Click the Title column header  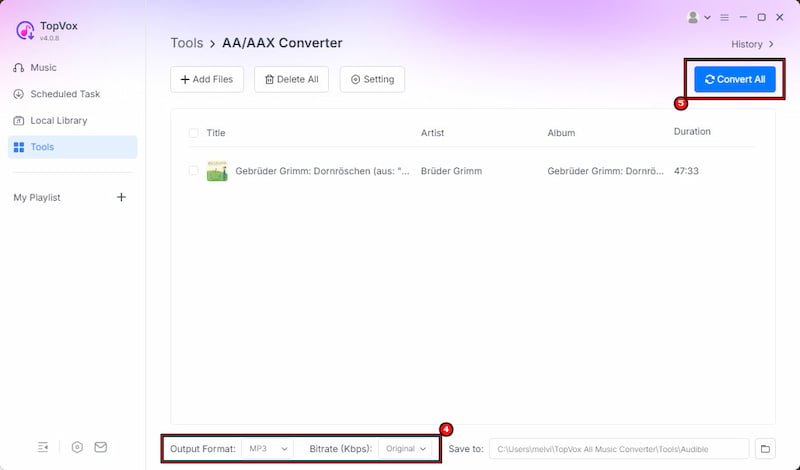tap(216, 133)
